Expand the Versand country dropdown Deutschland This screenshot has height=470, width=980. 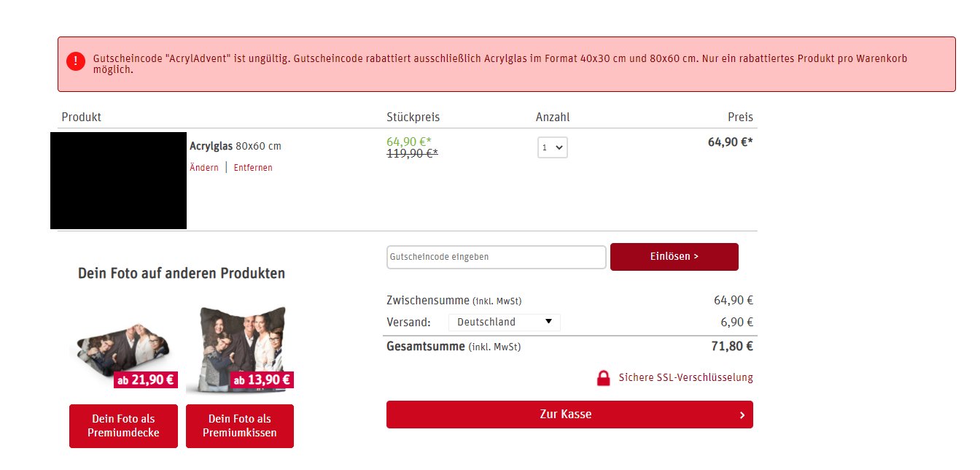click(x=505, y=322)
